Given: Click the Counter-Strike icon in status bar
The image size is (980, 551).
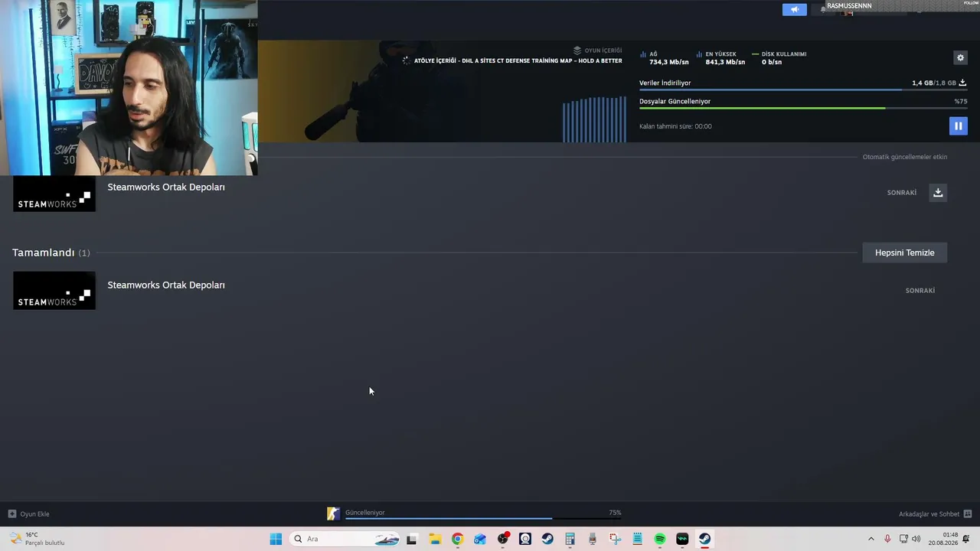Looking at the screenshot, I should tap(333, 514).
